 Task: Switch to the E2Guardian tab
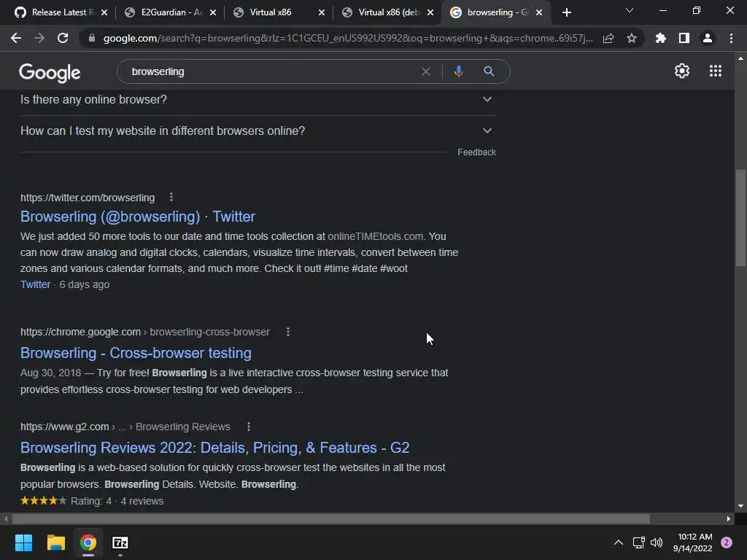163,12
